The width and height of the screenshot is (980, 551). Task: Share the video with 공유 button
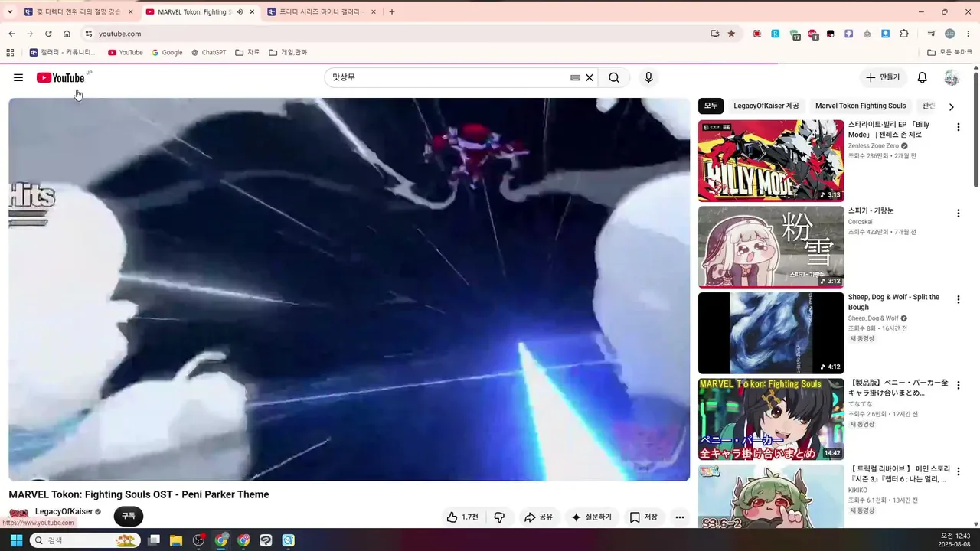click(538, 517)
